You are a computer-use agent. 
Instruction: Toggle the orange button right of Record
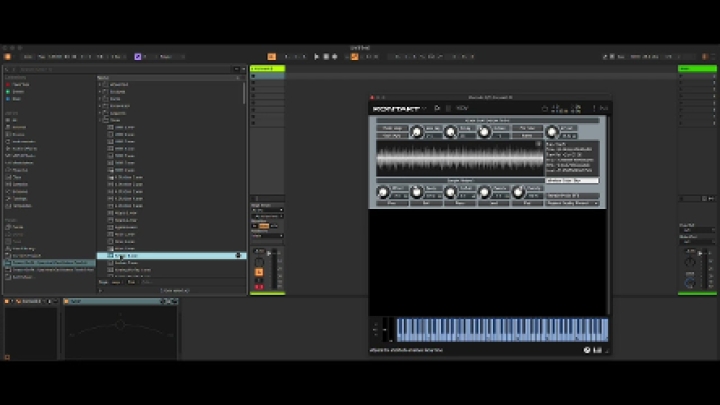tap(354, 56)
